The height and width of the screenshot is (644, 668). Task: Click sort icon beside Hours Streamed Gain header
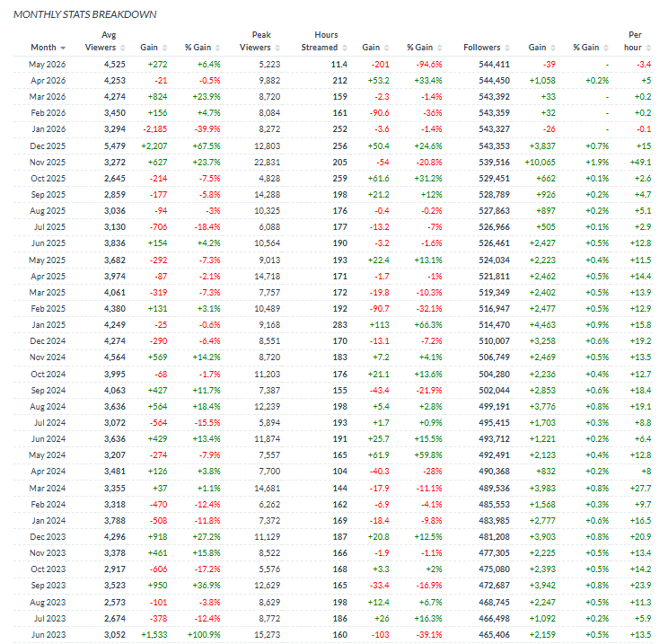(386, 48)
